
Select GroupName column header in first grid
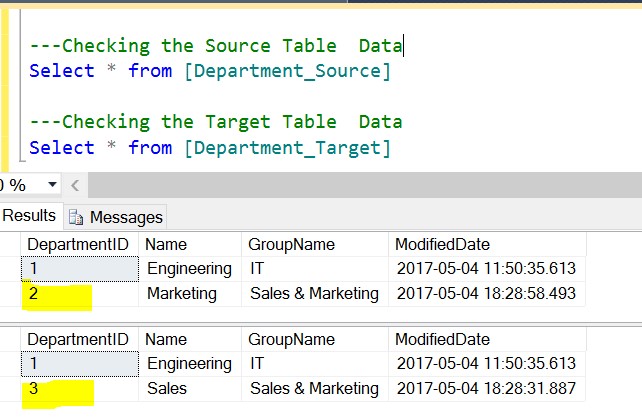click(291, 245)
